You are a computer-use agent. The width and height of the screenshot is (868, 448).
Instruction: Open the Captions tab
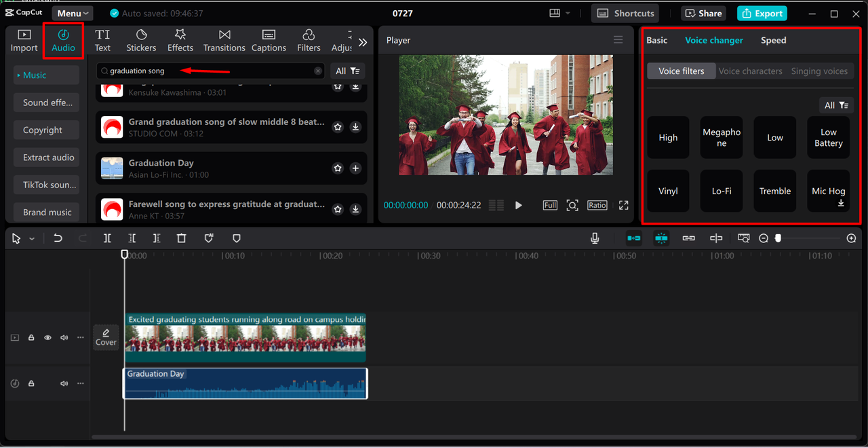point(269,41)
